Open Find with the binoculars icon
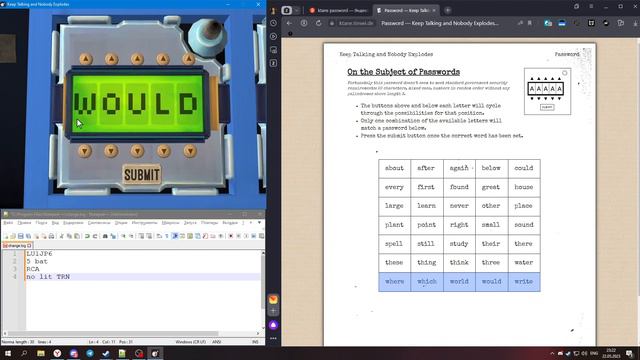The height and width of the screenshot is (360, 640). [x=105, y=236]
